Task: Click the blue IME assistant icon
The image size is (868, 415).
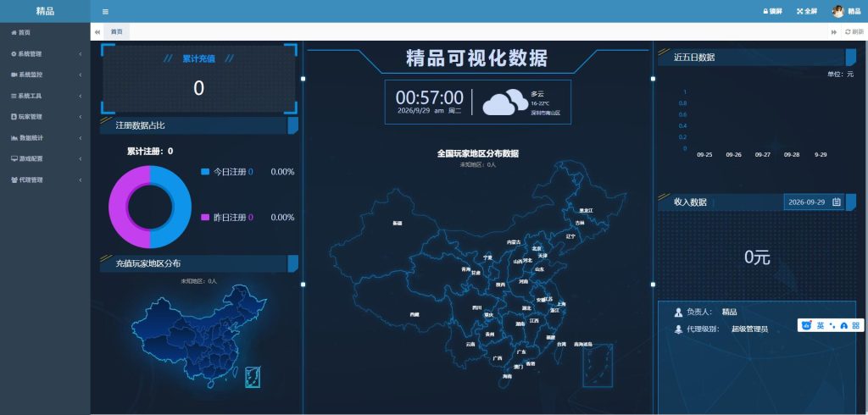Action: click(x=844, y=326)
